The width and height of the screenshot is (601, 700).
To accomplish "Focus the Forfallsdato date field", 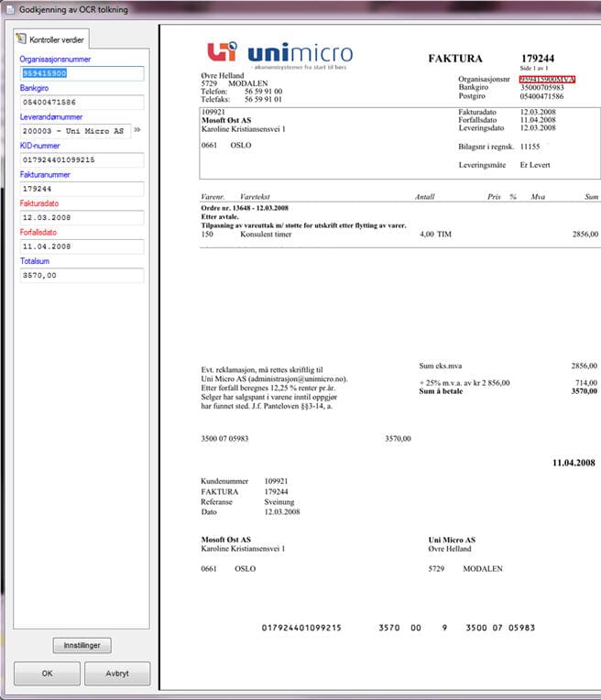I will point(81,246).
